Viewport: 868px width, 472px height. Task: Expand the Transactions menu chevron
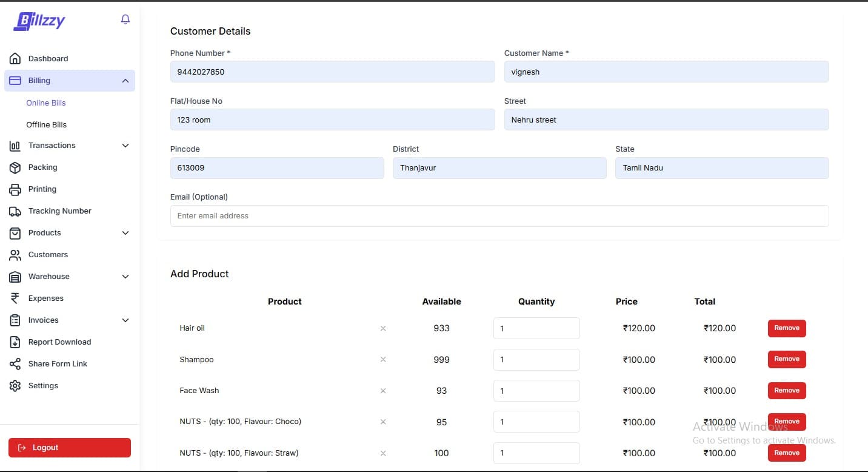[125, 146]
